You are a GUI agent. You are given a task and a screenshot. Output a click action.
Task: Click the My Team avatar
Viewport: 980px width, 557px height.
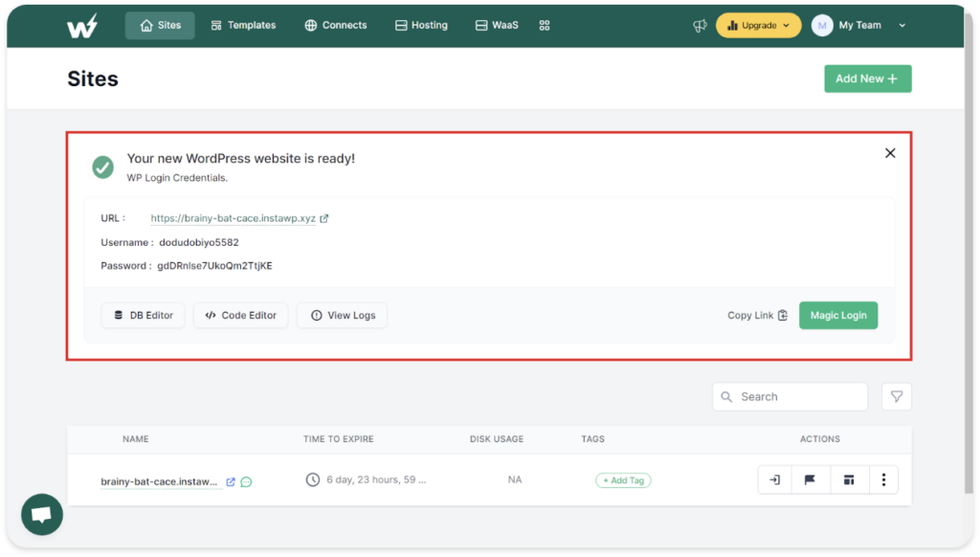pyautogui.click(x=822, y=26)
